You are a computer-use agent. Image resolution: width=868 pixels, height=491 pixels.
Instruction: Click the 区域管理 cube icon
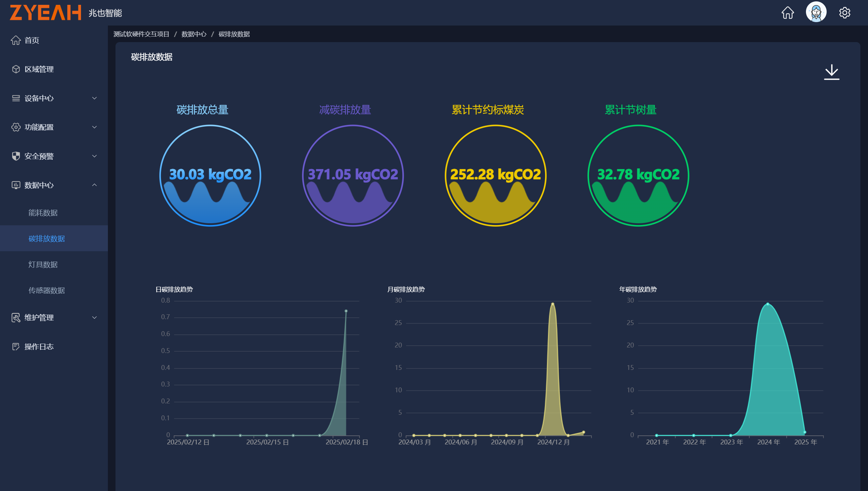pos(16,69)
